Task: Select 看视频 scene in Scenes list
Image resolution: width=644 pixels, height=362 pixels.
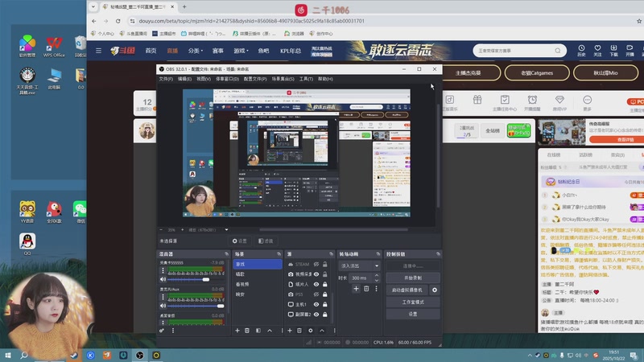Action: pyautogui.click(x=258, y=284)
